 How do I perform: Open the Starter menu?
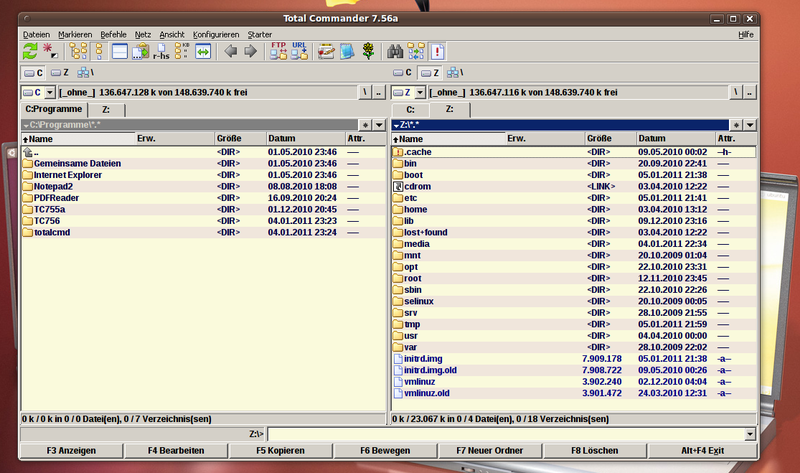pyautogui.click(x=260, y=35)
